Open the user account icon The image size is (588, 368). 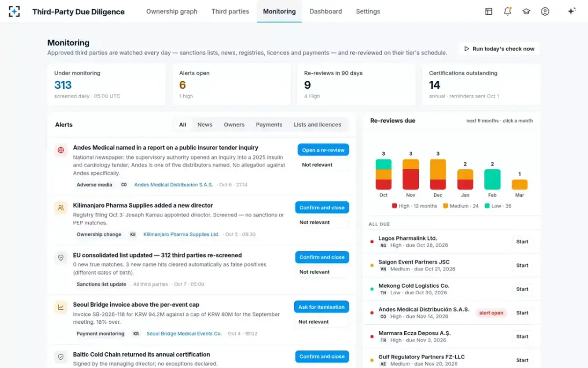click(x=545, y=11)
